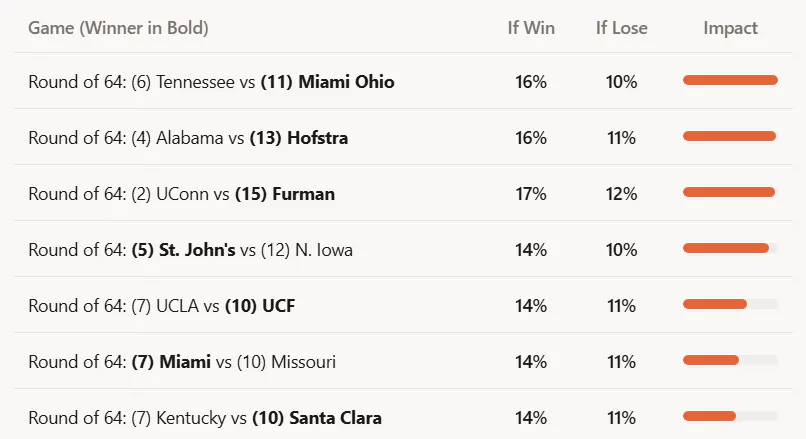Viewport: 806px width, 439px height.
Task: Select the UCLA vs UCF game row
Action: pyautogui.click(x=402, y=305)
